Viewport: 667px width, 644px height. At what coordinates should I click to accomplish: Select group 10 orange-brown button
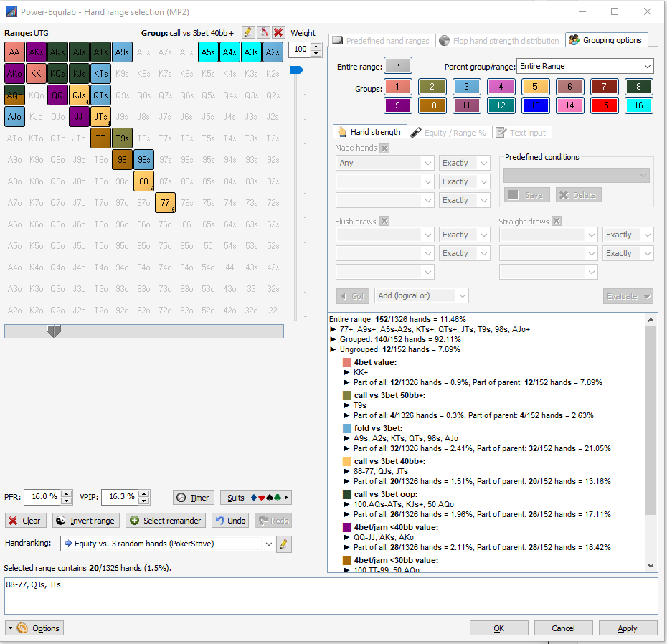point(432,105)
